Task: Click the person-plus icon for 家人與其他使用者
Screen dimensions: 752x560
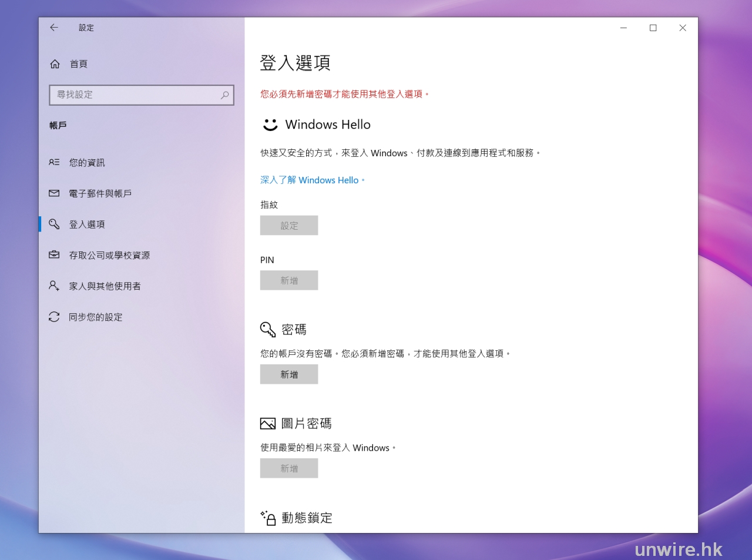Action: 54,286
